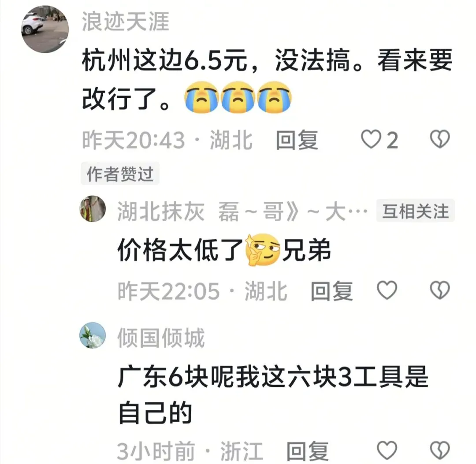Like 倾国倾城's comment heart icon
Screen dimensions: 476x464
coord(387,450)
